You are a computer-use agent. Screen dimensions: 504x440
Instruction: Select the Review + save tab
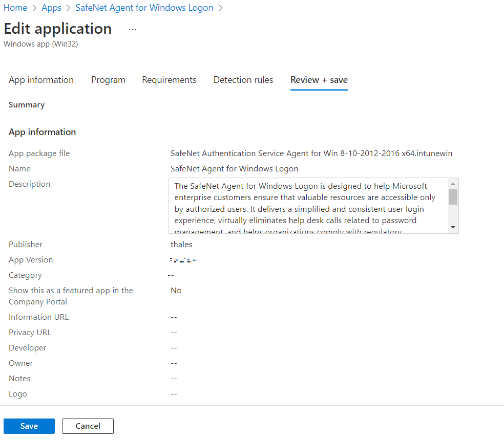coord(319,80)
